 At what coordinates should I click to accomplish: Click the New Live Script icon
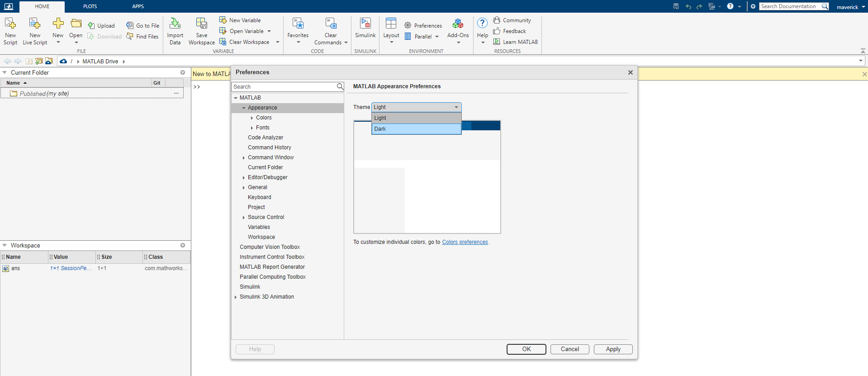[x=35, y=24]
